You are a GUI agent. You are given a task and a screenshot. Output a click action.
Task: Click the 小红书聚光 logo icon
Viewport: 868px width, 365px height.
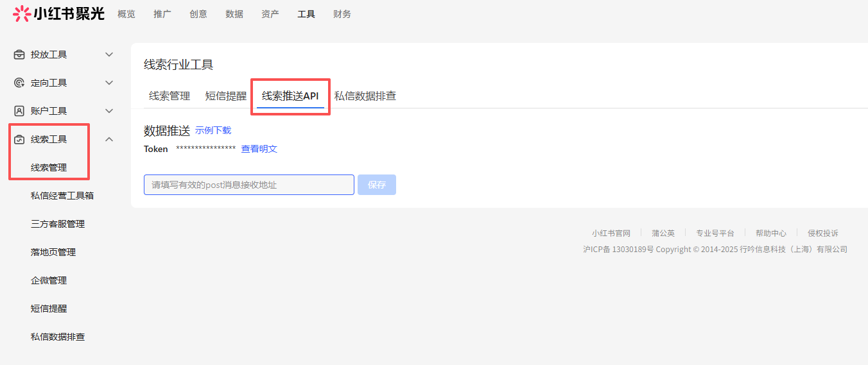pyautogui.click(x=21, y=13)
